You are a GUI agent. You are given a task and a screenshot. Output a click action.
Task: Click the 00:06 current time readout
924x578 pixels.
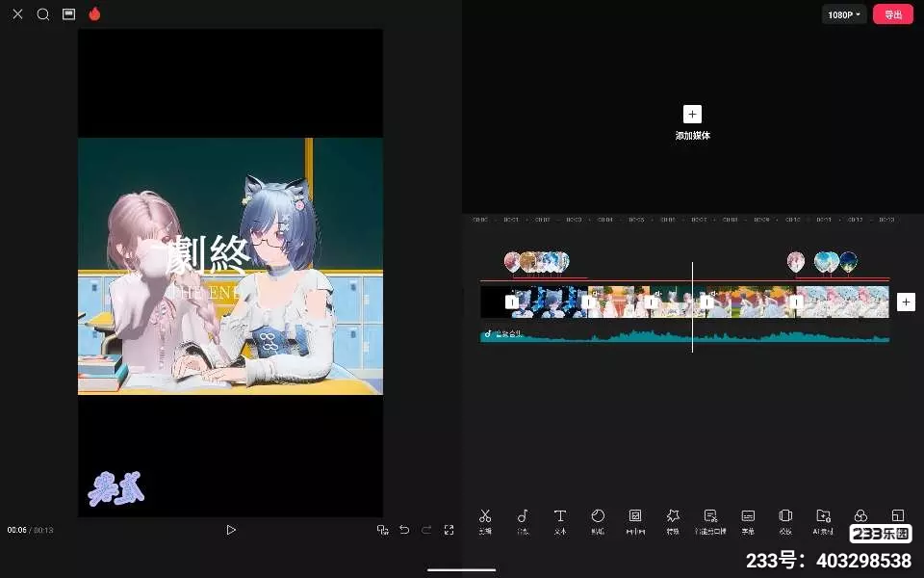pos(16,530)
